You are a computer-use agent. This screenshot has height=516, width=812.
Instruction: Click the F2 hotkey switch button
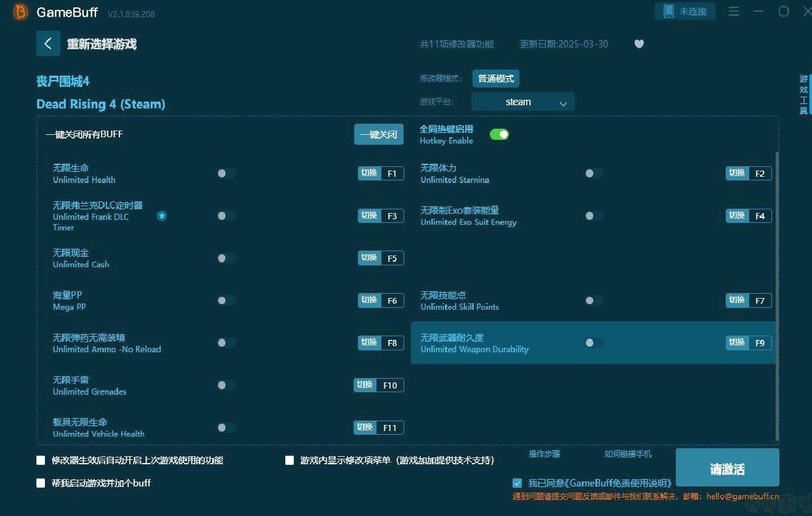coord(749,174)
